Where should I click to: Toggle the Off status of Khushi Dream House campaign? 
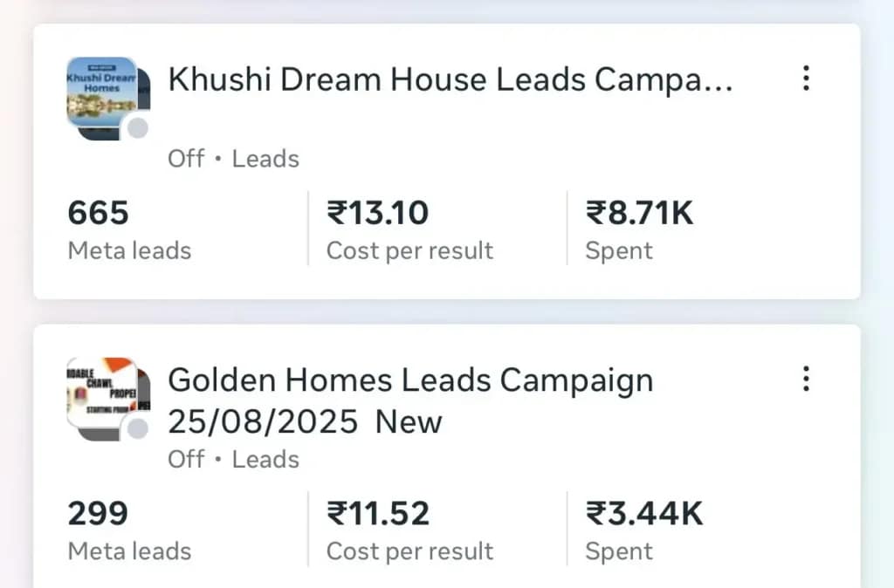(184, 159)
